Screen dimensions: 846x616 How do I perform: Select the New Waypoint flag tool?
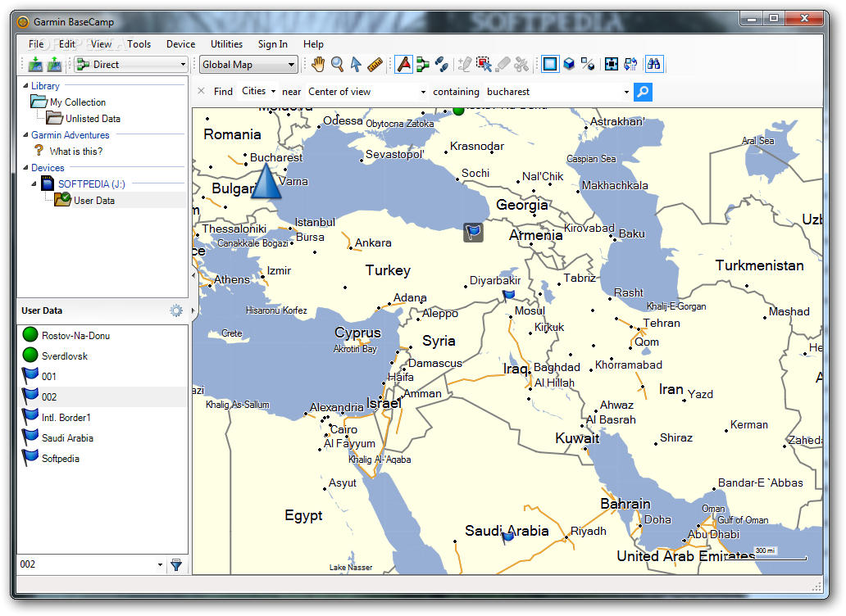(403, 64)
